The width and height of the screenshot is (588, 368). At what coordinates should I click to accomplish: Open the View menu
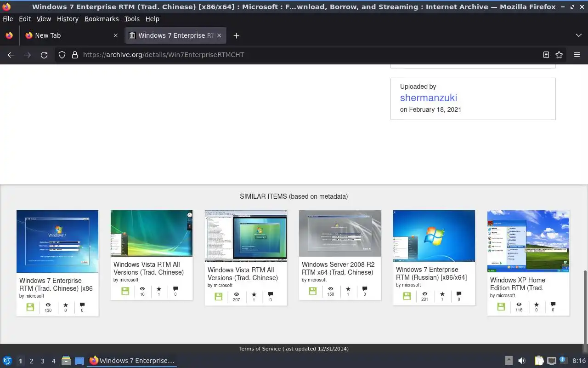(44, 19)
